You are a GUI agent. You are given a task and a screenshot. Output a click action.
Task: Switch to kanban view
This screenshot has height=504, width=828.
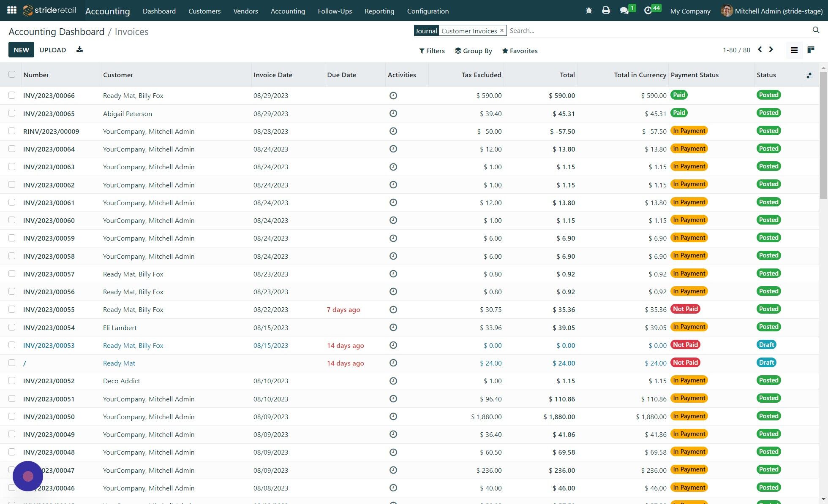point(811,49)
